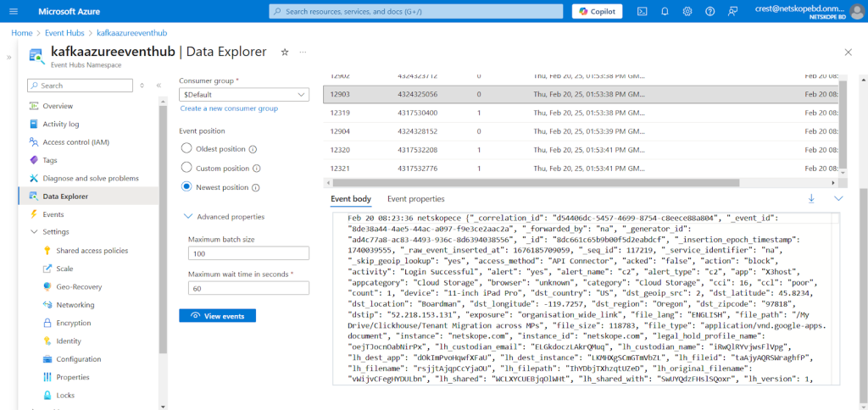
Task: Open the Help question mark icon
Action: point(710,11)
